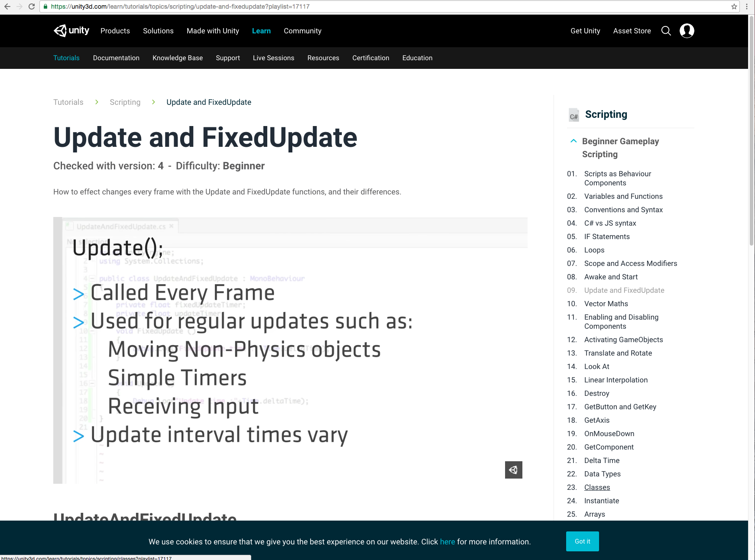Open lesson 11 Enabling and Disabling Components
The width and height of the screenshot is (755, 560).
[621, 322]
